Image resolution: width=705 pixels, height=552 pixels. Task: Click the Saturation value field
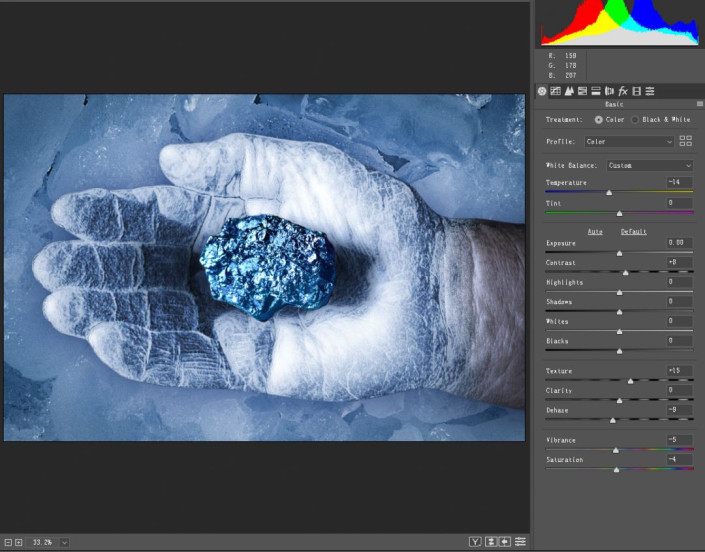pyautogui.click(x=679, y=459)
